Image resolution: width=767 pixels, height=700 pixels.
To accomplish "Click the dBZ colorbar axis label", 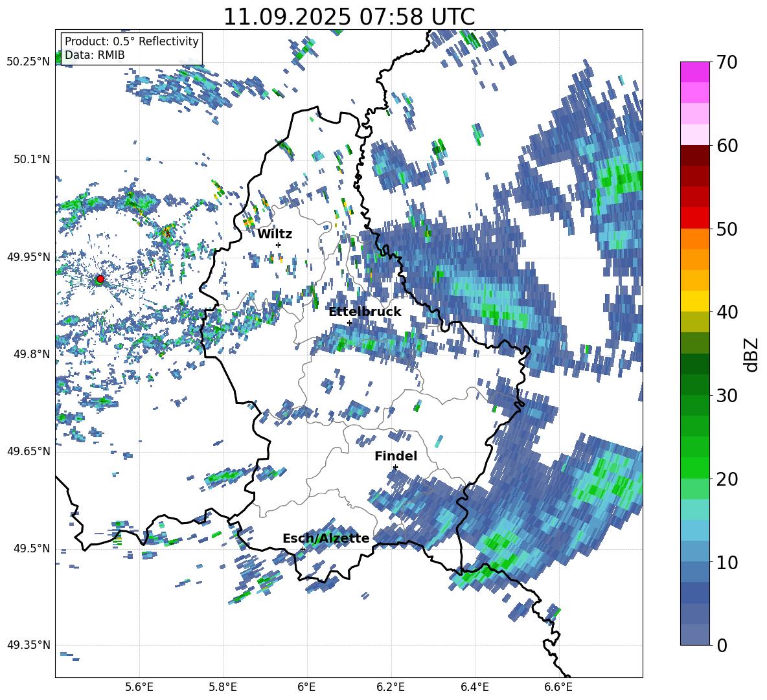I will pyautogui.click(x=752, y=354).
